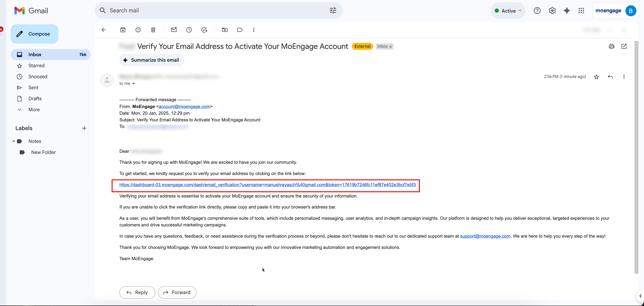Go to Drafts folder
The width and height of the screenshot is (644, 306).
pyautogui.click(x=35, y=99)
